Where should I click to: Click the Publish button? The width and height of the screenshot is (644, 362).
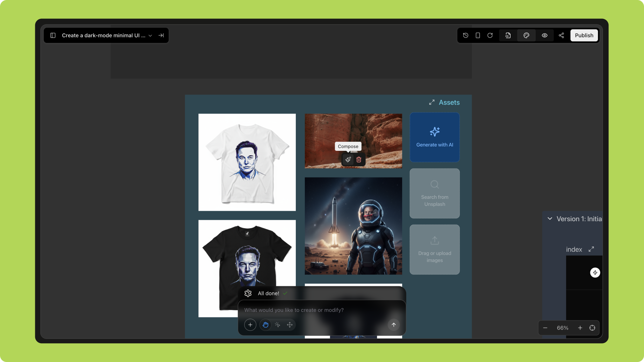[584, 36]
